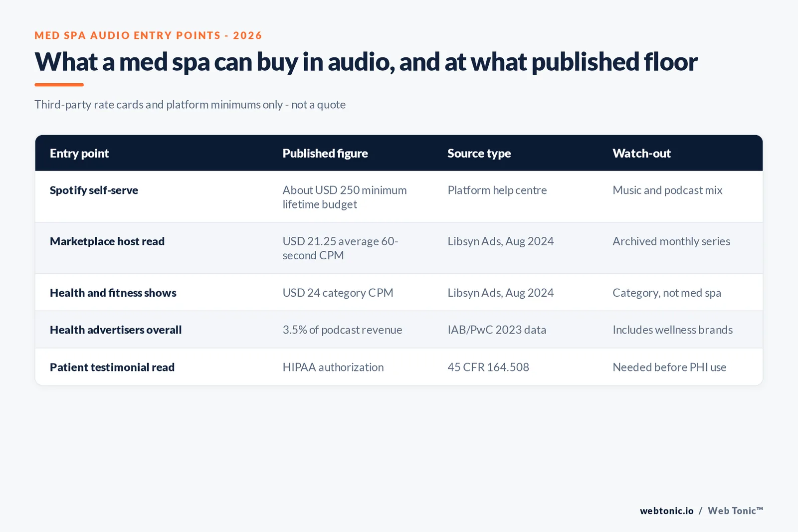Click 'USD 21.25 average 60-second CPM' cell

(340, 248)
